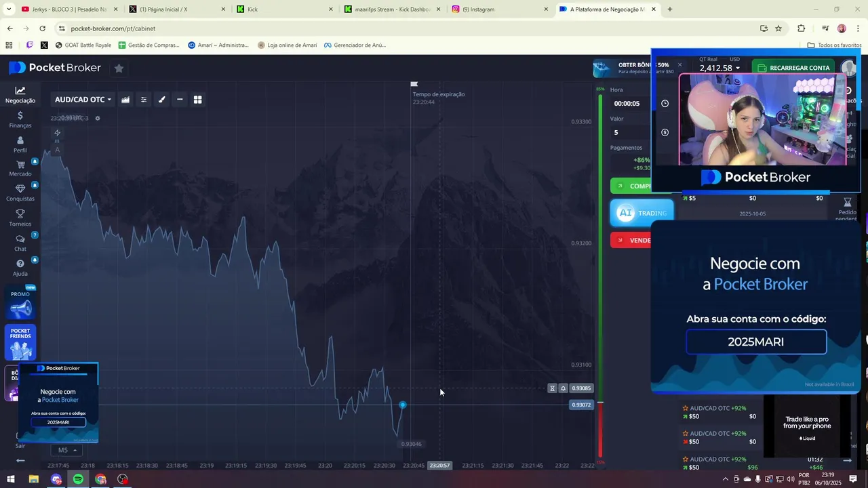Click the lightning bolt quick trade icon
This screenshot has width=868, height=488.
tap(57, 133)
